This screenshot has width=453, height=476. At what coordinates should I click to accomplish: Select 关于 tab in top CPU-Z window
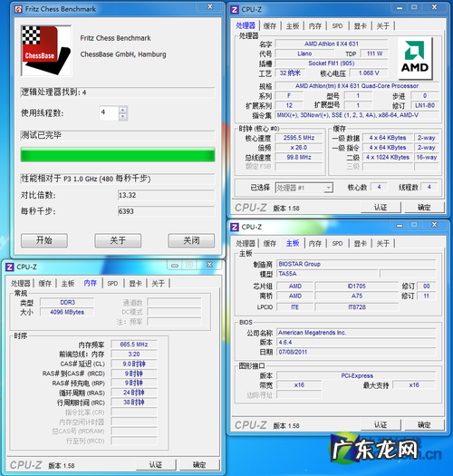click(x=383, y=26)
